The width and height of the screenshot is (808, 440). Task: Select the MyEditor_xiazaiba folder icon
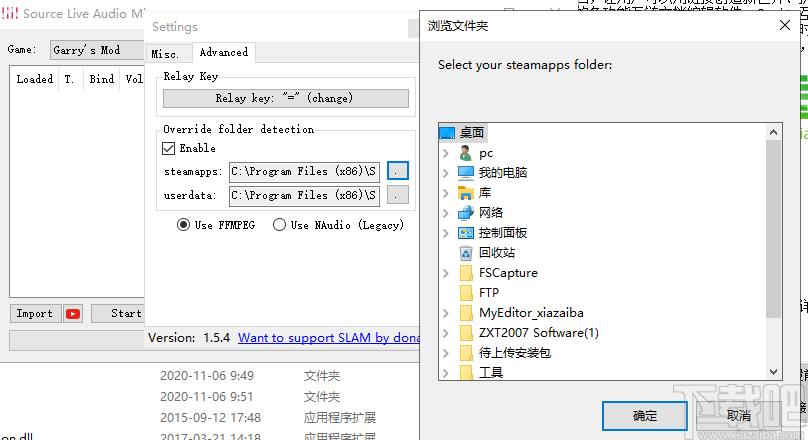466,313
